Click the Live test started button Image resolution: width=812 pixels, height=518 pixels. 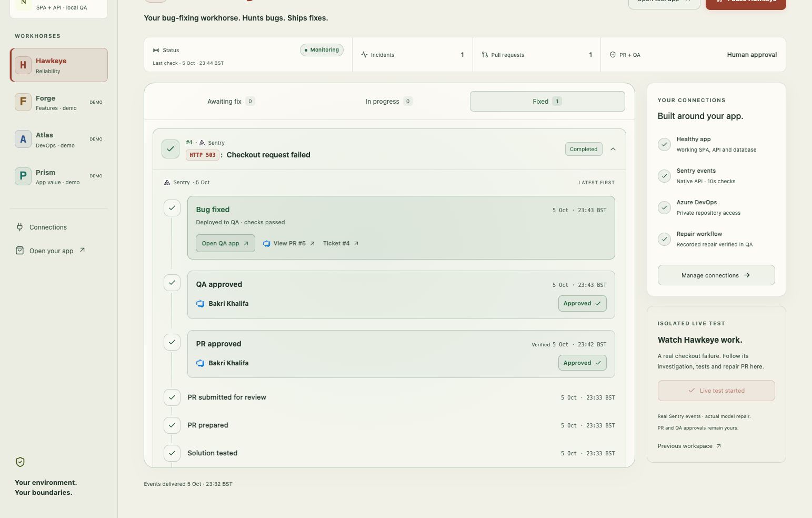716,391
